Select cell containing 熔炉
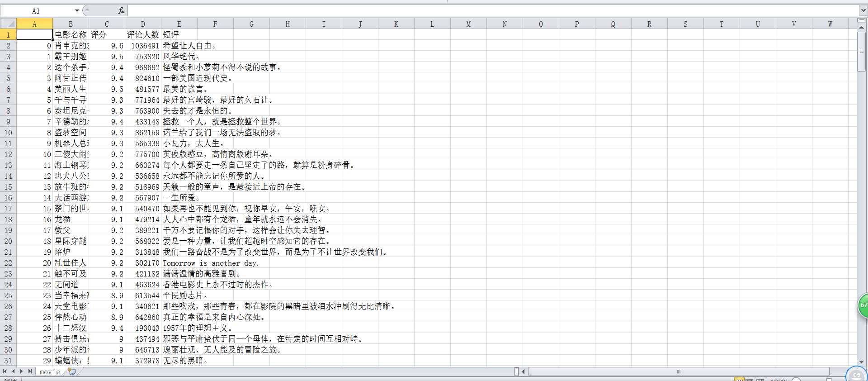The width and height of the screenshot is (868, 381). 71,252
